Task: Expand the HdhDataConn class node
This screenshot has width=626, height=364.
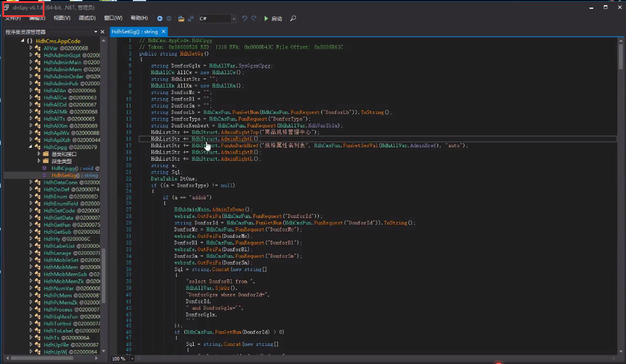Action: click(32, 182)
